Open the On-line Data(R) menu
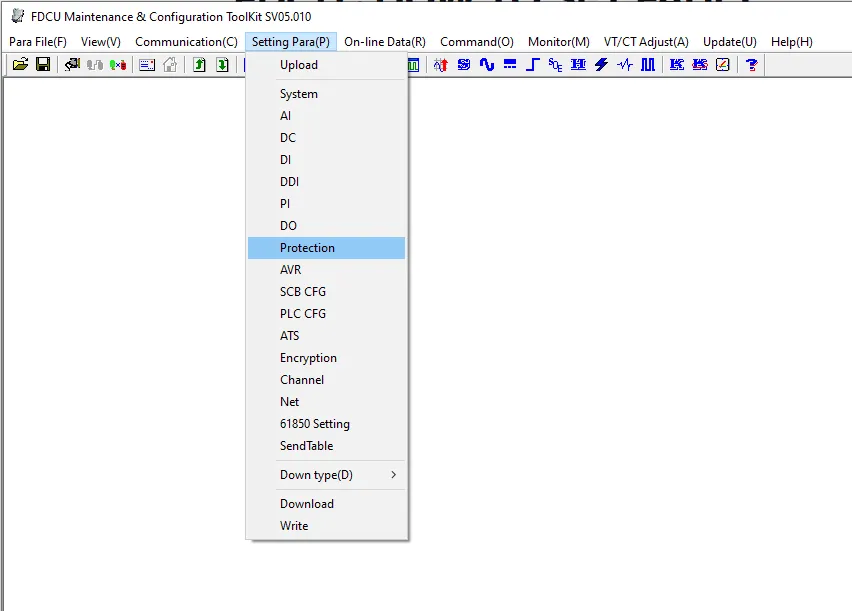 pos(385,42)
